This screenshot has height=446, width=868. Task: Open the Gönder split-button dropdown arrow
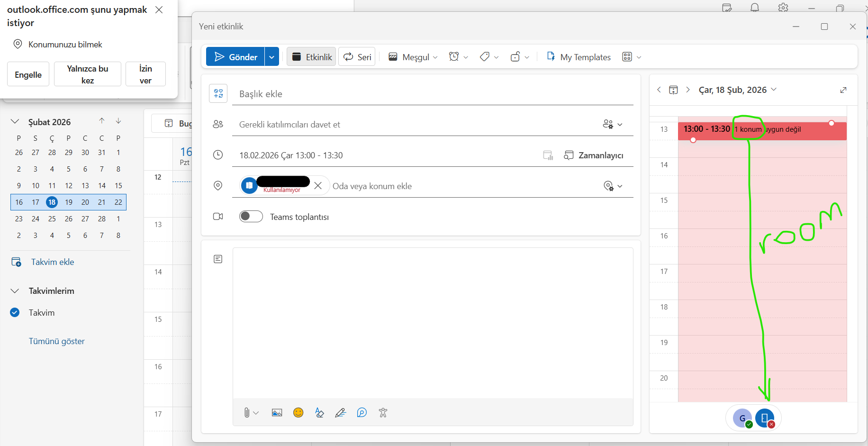pyautogui.click(x=272, y=57)
